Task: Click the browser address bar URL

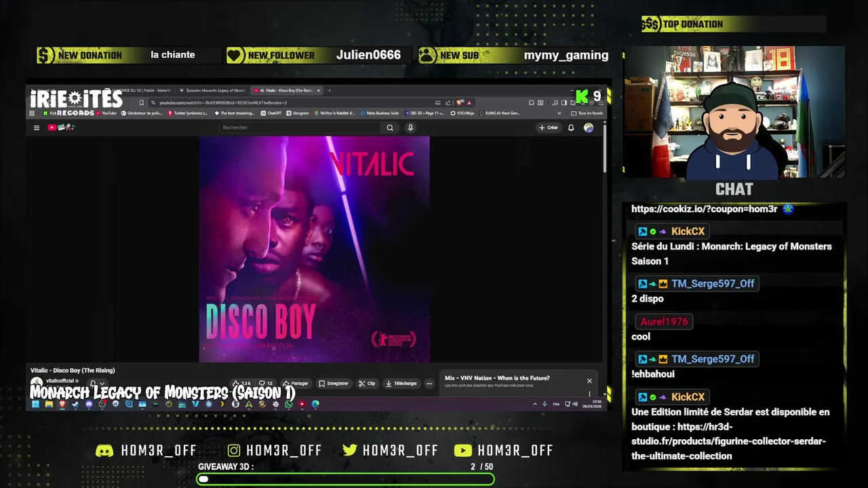Action: tap(223, 103)
